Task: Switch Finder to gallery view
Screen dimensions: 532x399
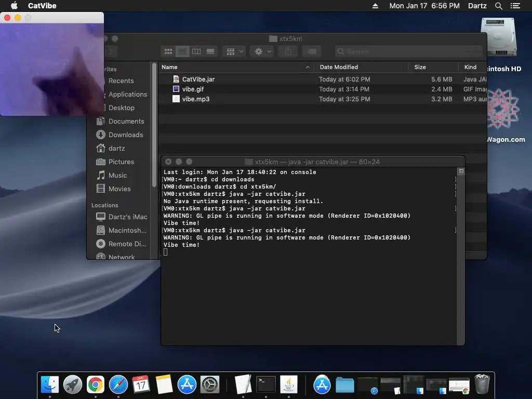Action: (x=210, y=51)
